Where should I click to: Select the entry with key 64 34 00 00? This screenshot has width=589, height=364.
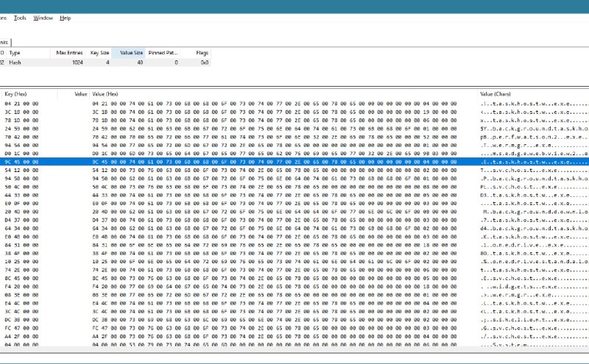click(x=21, y=228)
